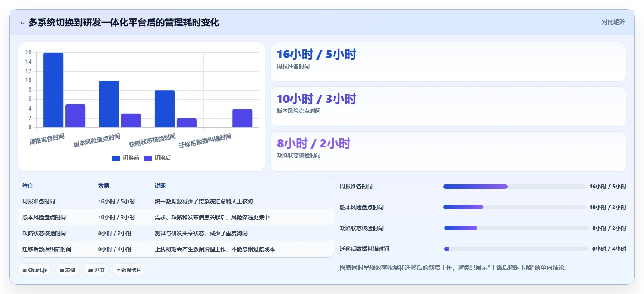Click the lightning icon beside the page title
This screenshot has height=294, width=644.
[x=21, y=23]
